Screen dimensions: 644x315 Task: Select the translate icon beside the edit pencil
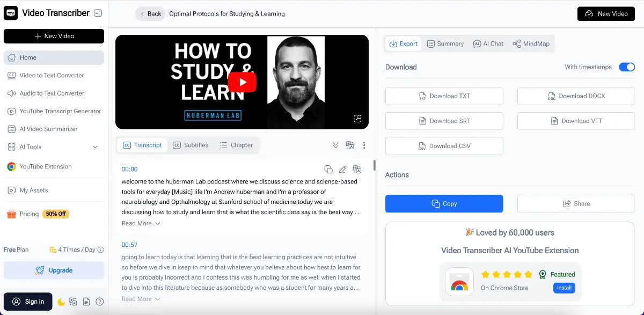pos(357,169)
